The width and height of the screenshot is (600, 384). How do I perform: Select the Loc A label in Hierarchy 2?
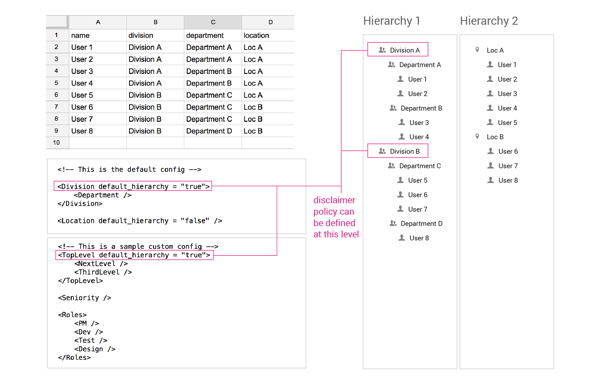pyautogui.click(x=495, y=50)
